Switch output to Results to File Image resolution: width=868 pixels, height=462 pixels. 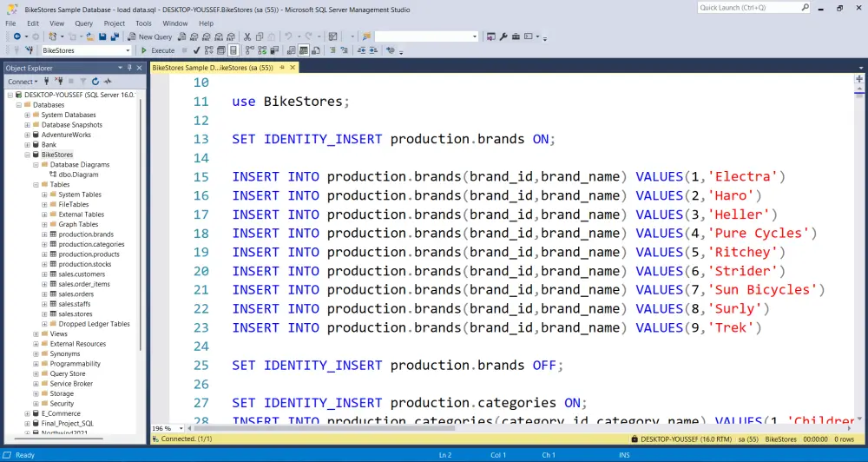tap(316, 50)
